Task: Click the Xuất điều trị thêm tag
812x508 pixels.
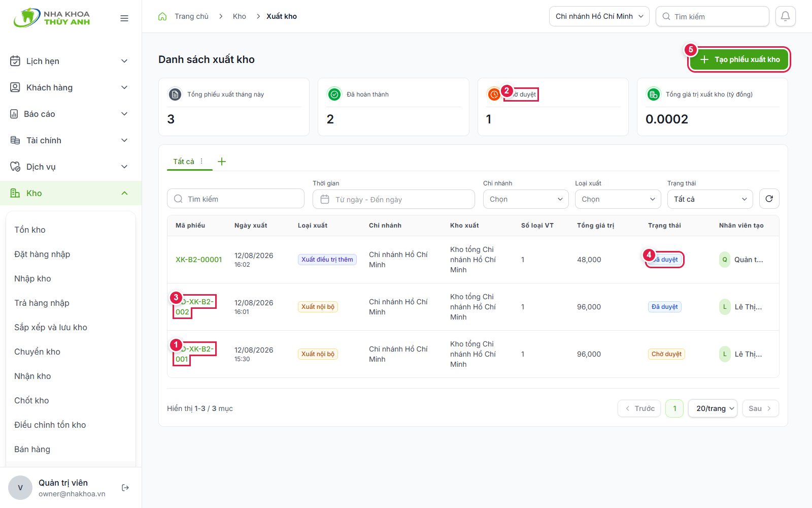Action: (327, 260)
